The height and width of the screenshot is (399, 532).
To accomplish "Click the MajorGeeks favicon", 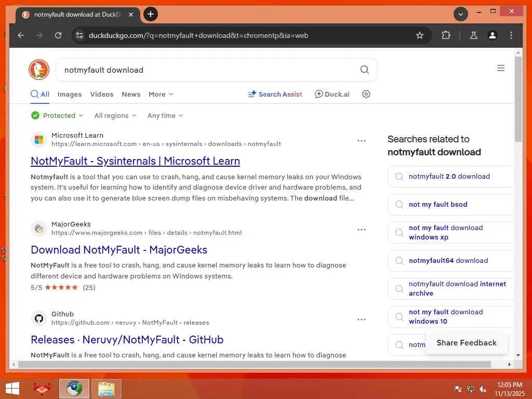I will (39, 229).
